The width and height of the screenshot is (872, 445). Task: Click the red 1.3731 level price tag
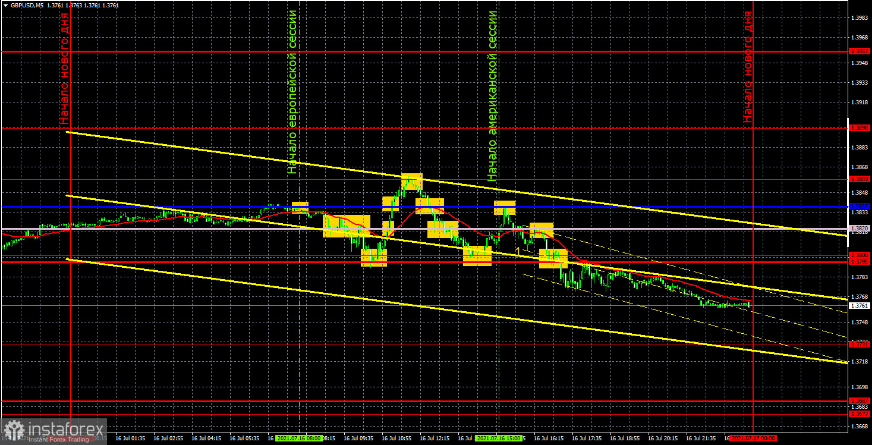click(x=859, y=344)
